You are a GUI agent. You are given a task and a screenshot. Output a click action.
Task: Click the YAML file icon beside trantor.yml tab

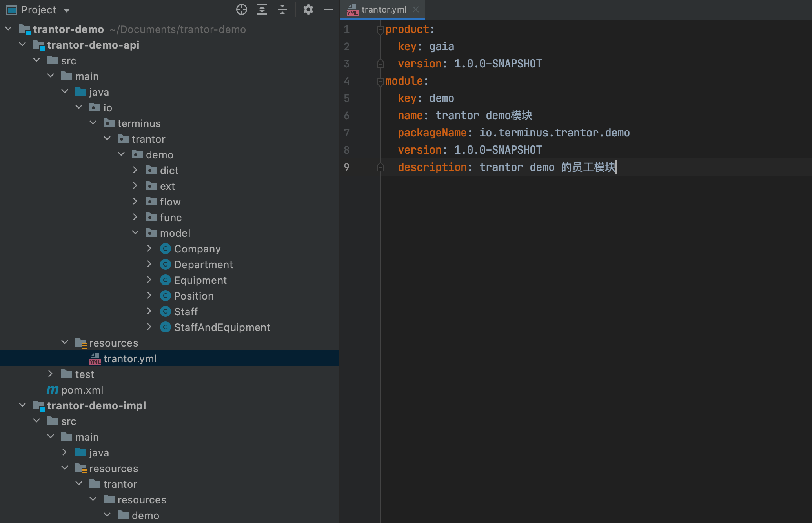(352, 10)
